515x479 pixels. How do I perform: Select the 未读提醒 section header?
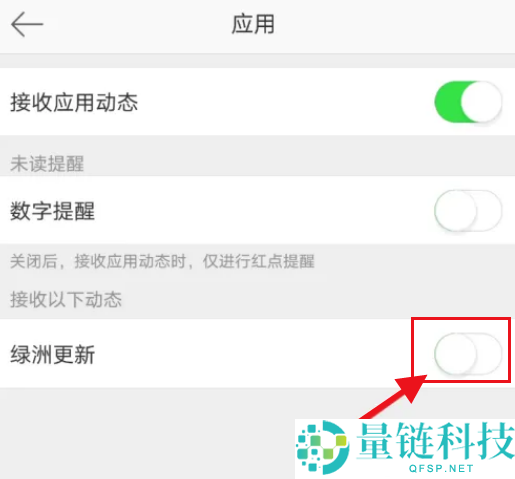pyautogui.click(x=47, y=164)
